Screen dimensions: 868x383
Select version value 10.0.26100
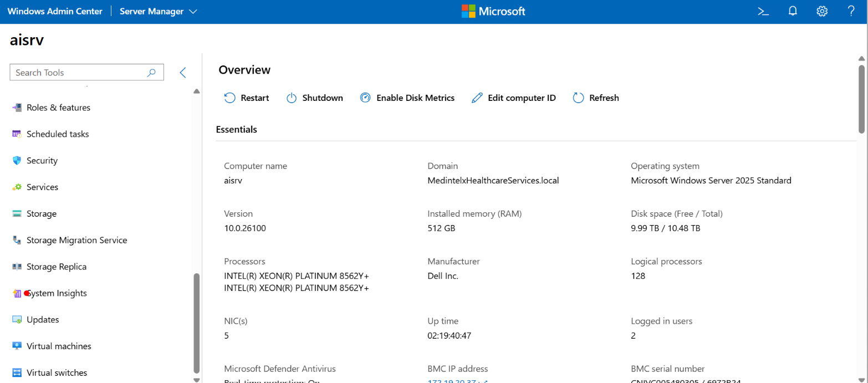245,228
